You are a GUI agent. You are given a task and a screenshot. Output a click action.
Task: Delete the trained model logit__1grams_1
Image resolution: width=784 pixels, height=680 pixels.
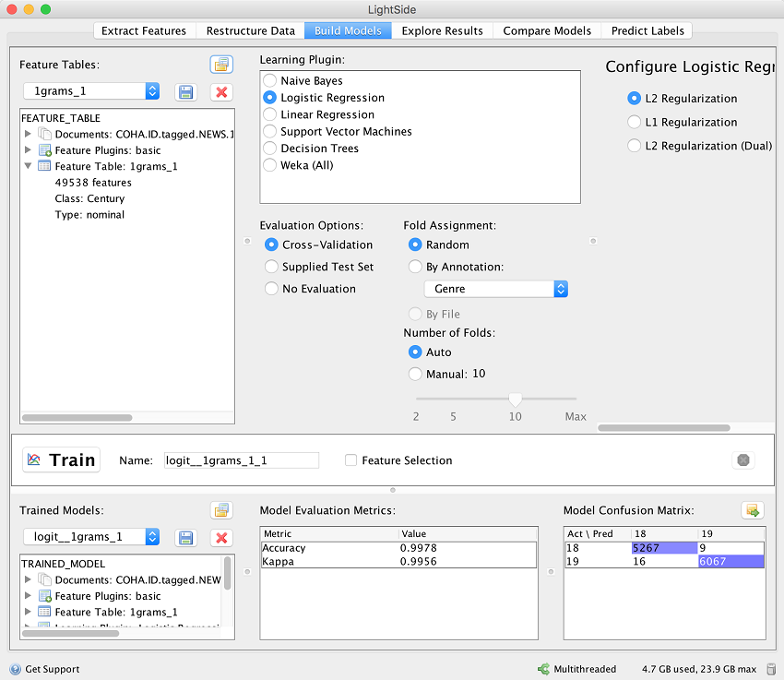click(x=220, y=537)
